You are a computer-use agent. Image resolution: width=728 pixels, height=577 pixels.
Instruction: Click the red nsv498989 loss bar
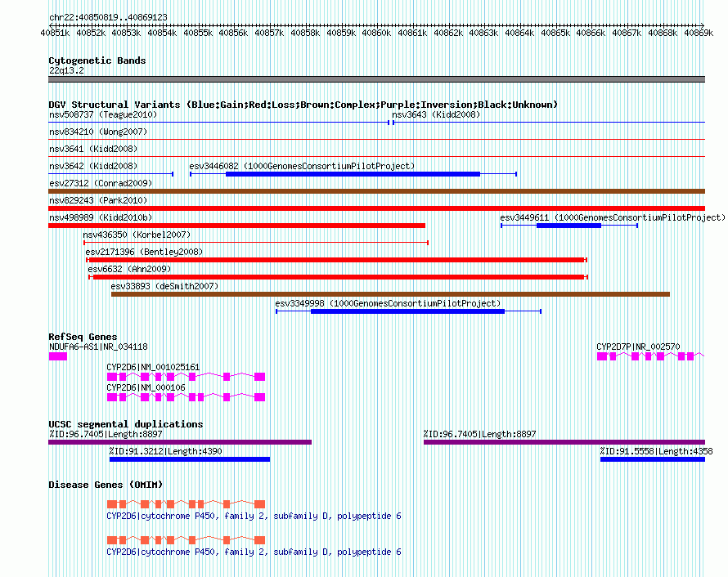coord(236,226)
